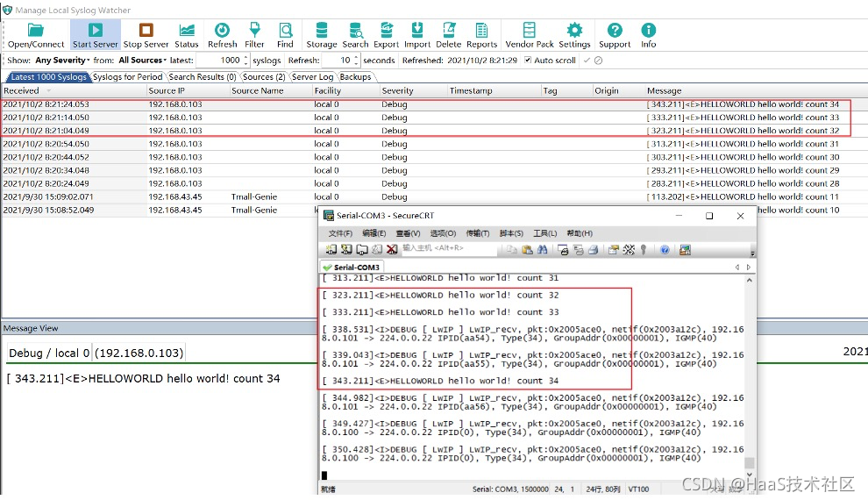
Task: Click the Search database icon
Action: tap(355, 35)
